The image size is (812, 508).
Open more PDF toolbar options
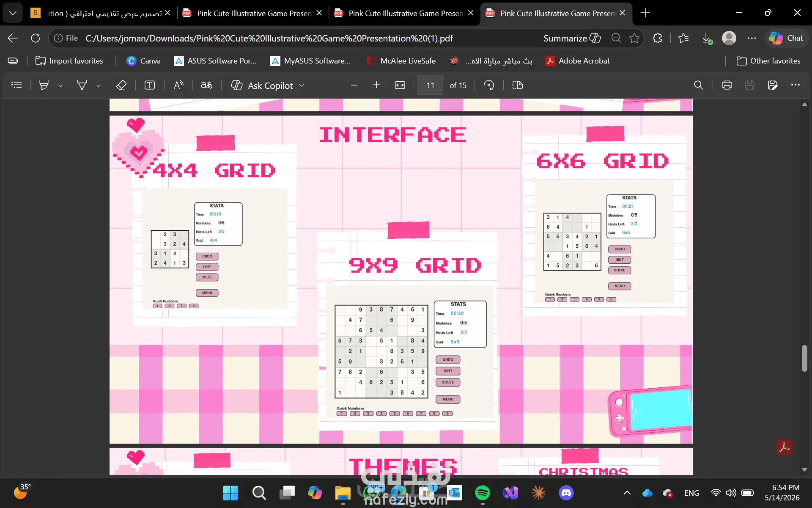coord(796,85)
